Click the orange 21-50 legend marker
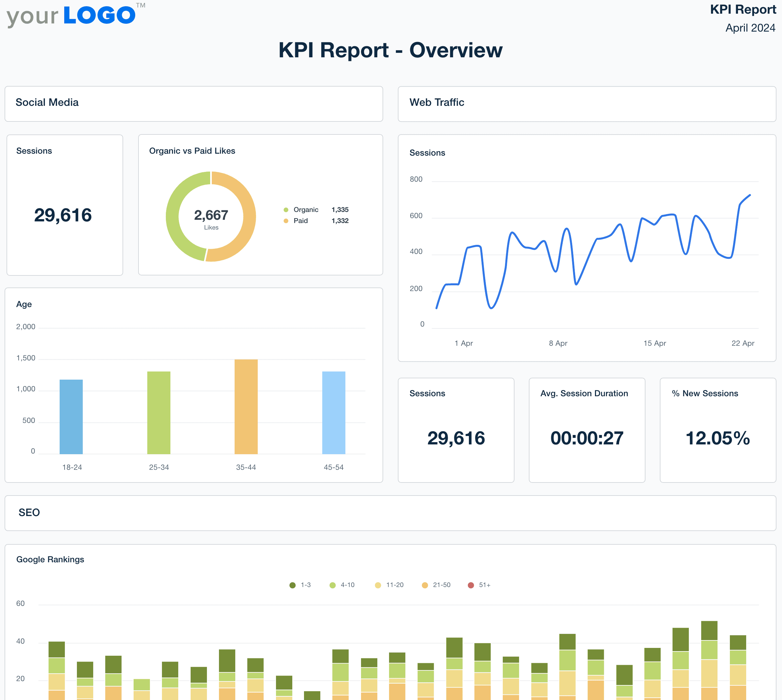 (x=425, y=585)
